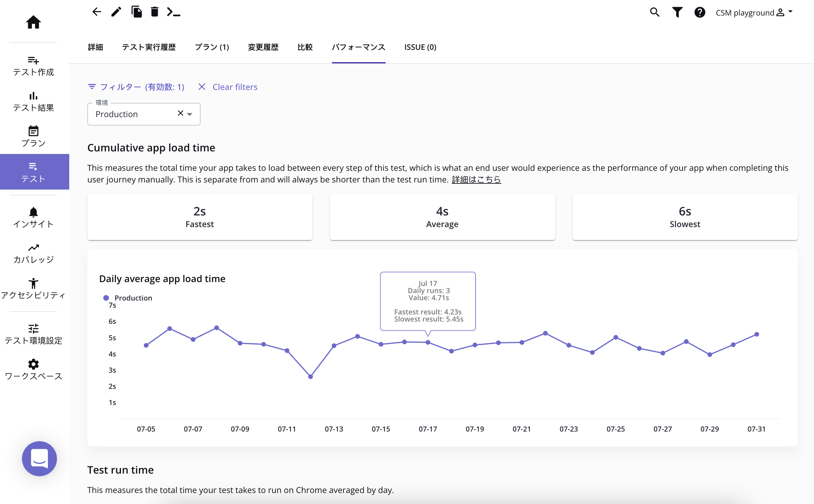Image resolution: width=814 pixels, height=504 pixels.
Task: Click the Jul 17 chart data point
Action: 428,342
